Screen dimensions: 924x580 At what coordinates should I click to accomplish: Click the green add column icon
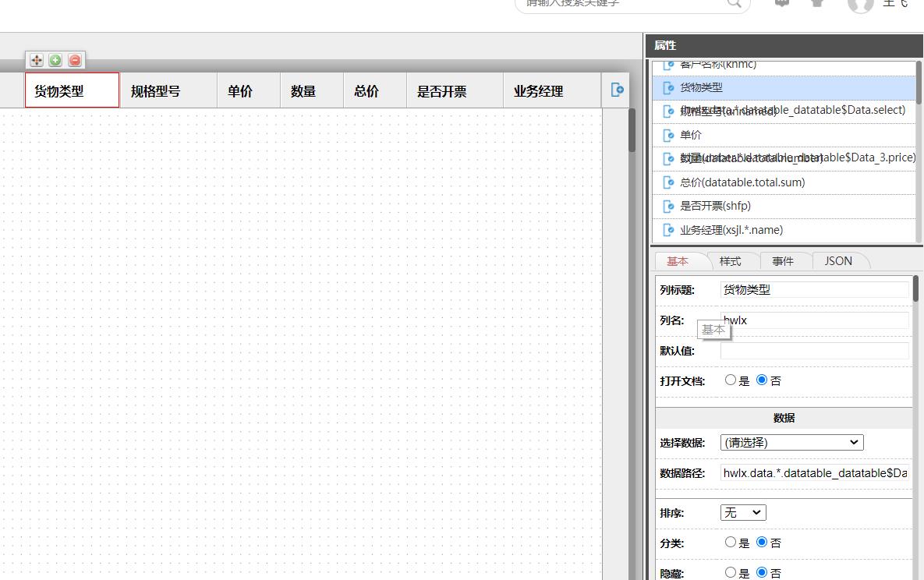tap(55, 60)
